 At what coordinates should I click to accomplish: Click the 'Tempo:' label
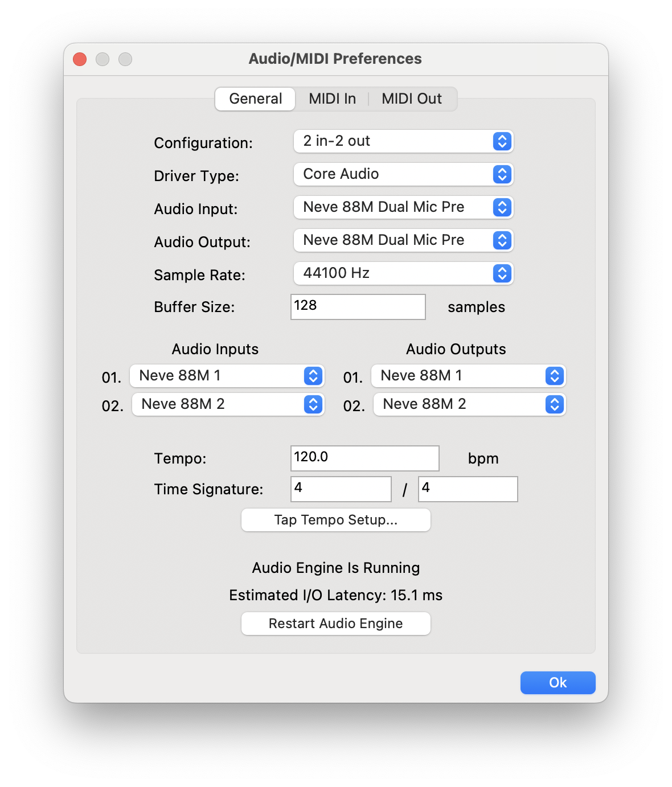tap(181, 458)
